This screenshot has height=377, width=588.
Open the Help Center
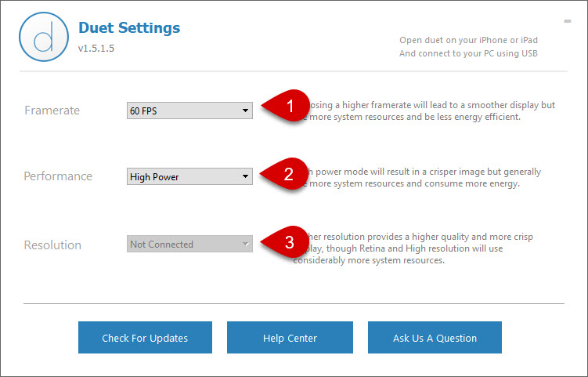point(290,338)
